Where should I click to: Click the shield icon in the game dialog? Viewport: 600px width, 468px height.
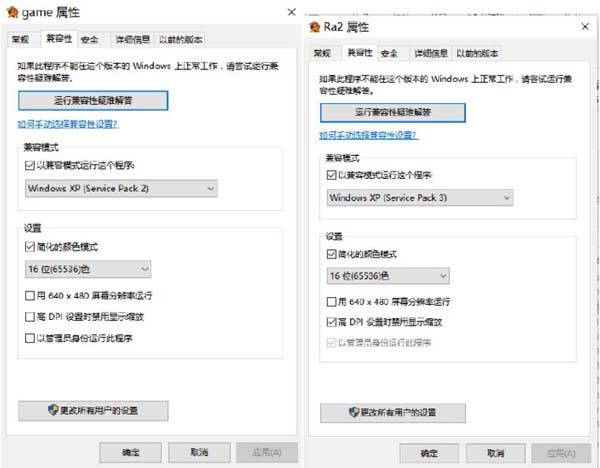[x=56, y=411]
